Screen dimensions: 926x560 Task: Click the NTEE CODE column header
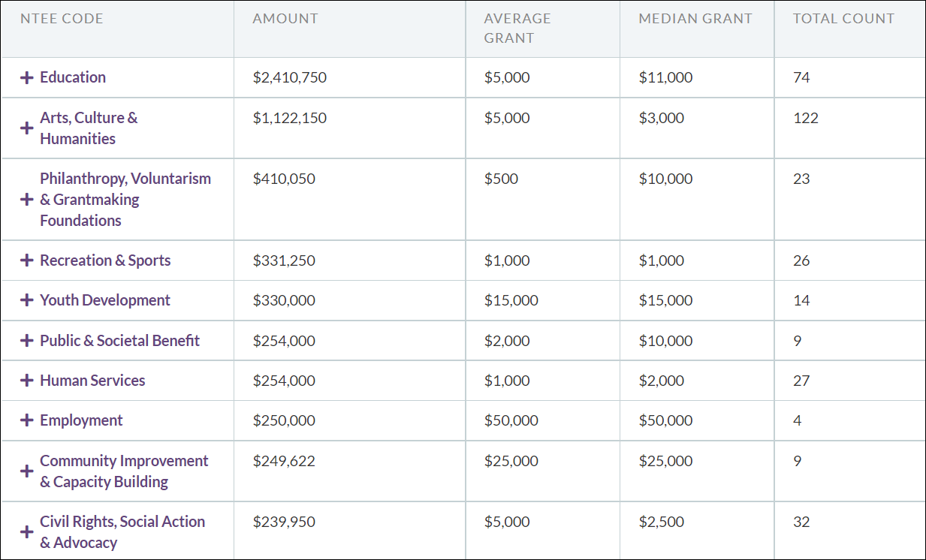pos(62,18)
